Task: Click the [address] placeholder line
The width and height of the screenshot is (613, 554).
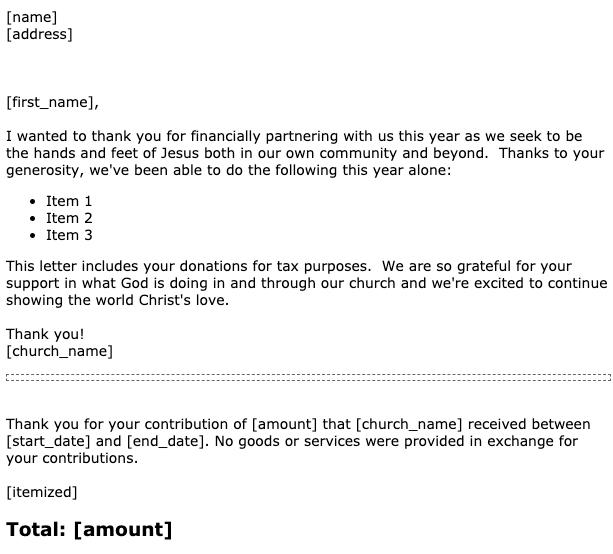Action: point(39,34)
